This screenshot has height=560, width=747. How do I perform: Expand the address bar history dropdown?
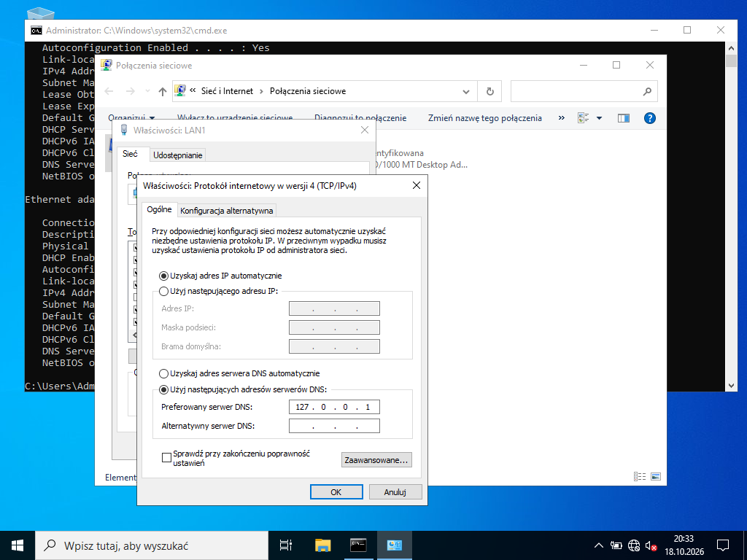pyautogui.click(x=466, y=91)
